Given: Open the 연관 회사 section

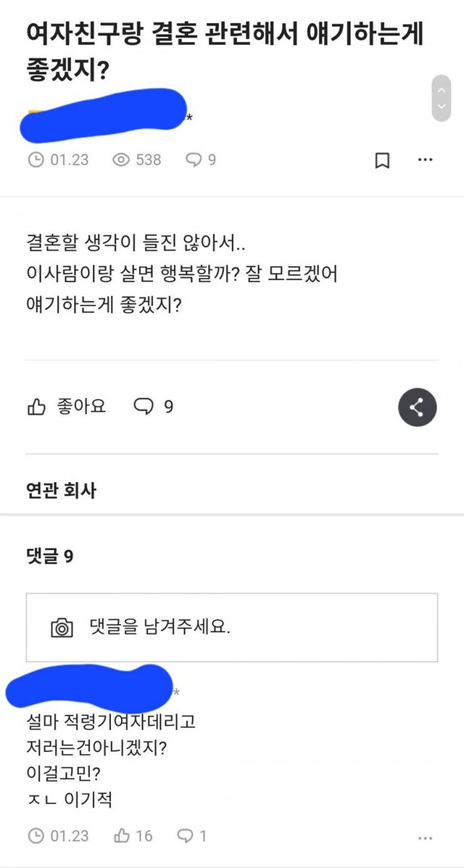Looking at the screenshot, I should (61, 491).
